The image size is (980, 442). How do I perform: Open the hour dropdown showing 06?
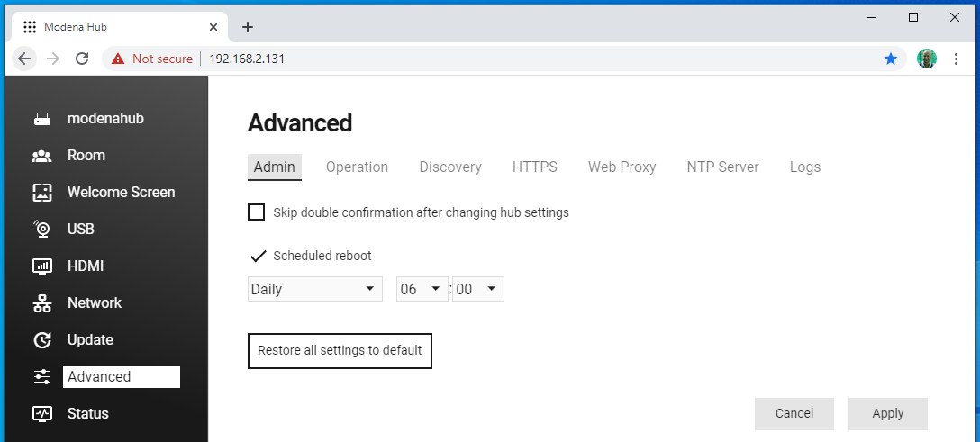[422, 289]
